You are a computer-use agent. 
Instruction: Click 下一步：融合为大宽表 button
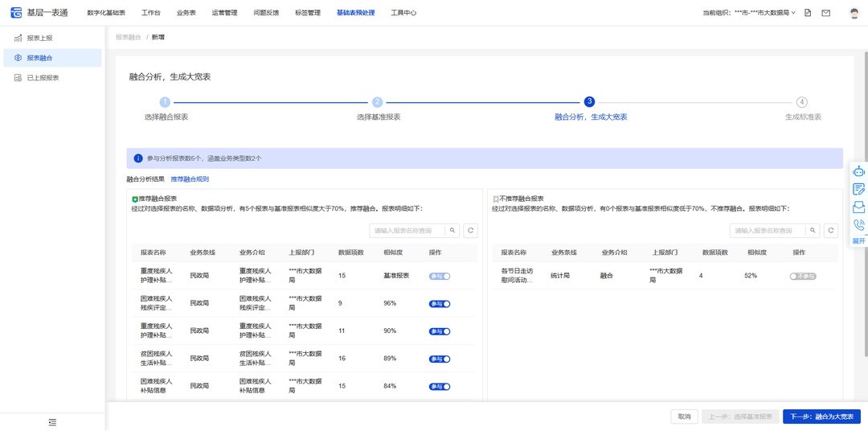click(x=821, y=417)
